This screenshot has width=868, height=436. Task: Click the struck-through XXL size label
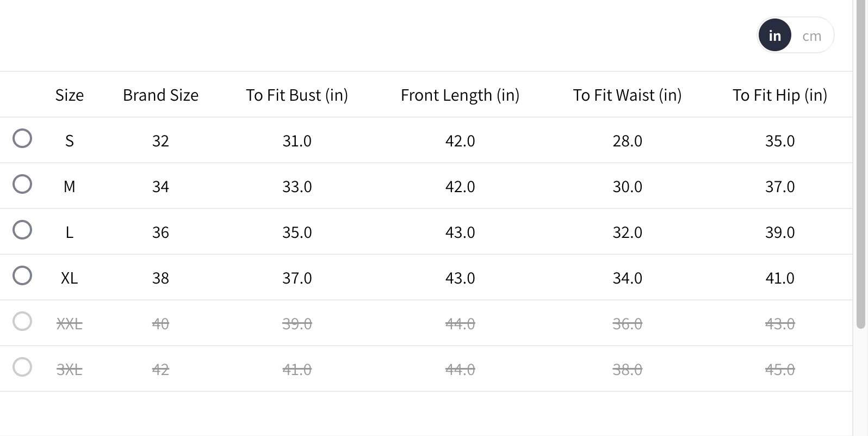[x=70, y=324]
